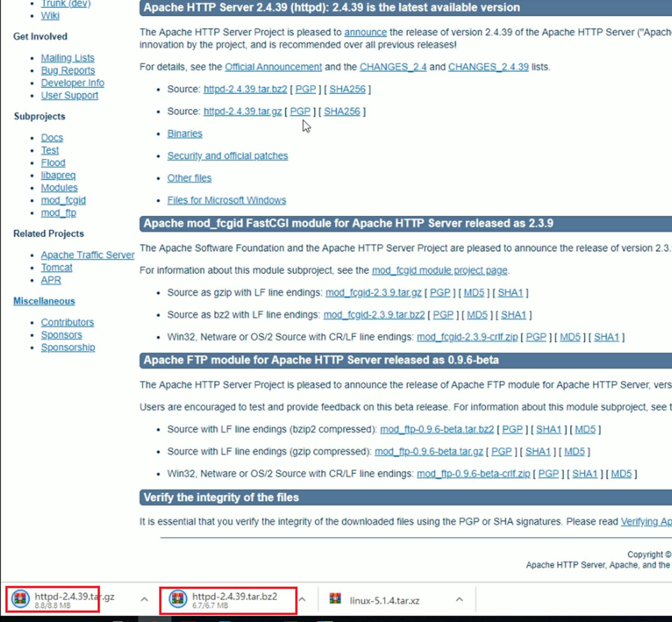This screenshot has width=672, height=622.
Task: Expand options for httpd-2.4.39.tar.gz download
Action: click(144, 599)
